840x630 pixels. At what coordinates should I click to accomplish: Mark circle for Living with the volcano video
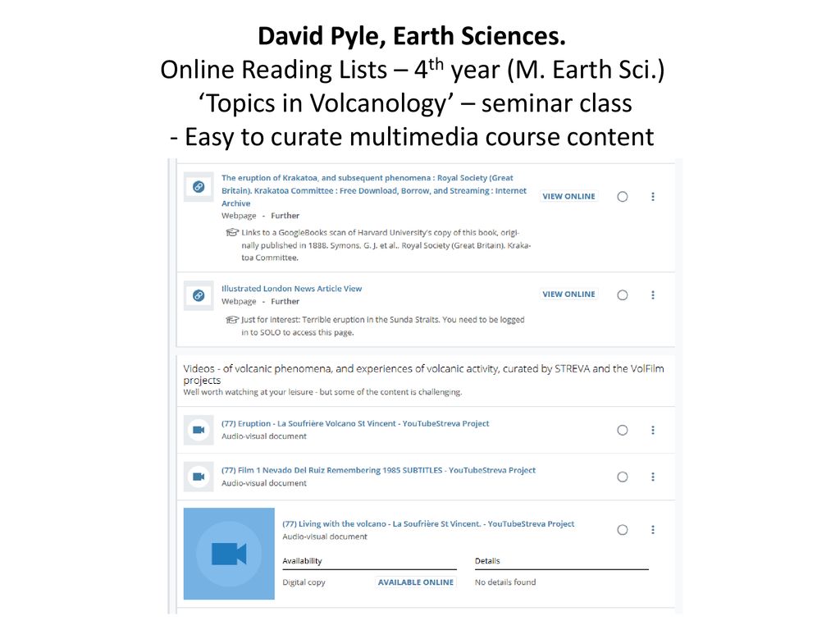pyautogui.click(x=623, y=530)
